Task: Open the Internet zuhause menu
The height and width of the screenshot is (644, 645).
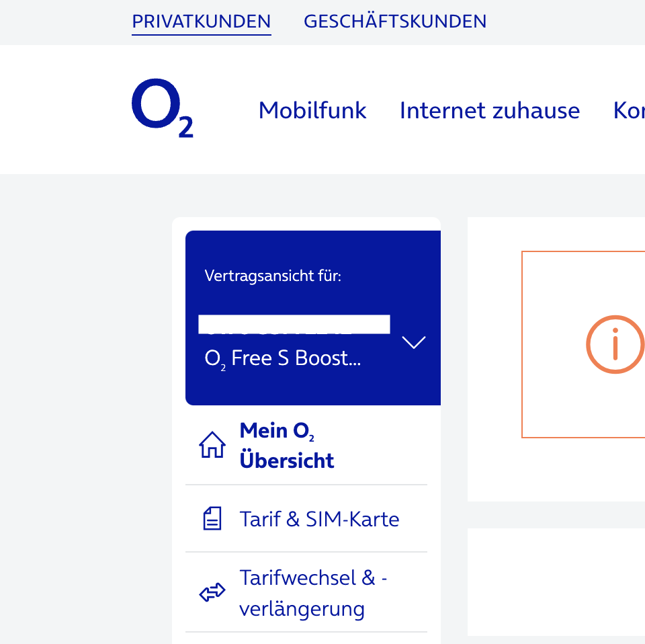Action: click(x=490, y=110)
